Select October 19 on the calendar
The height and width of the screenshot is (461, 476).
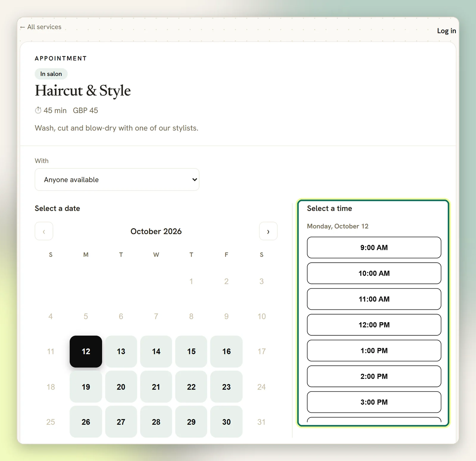(x=86, y=387)
